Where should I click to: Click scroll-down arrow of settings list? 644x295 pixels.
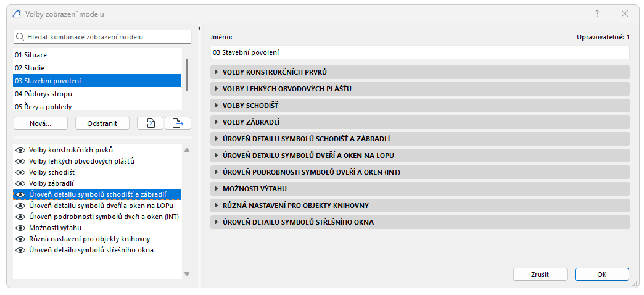coord(187,273)
